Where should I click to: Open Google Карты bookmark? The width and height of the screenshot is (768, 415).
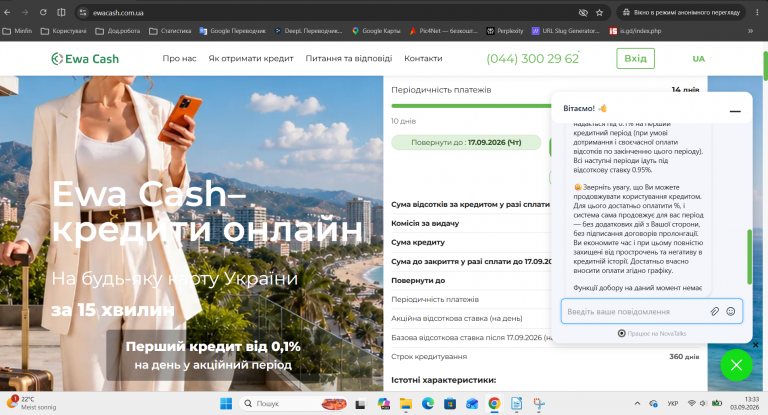click(376, 31)
